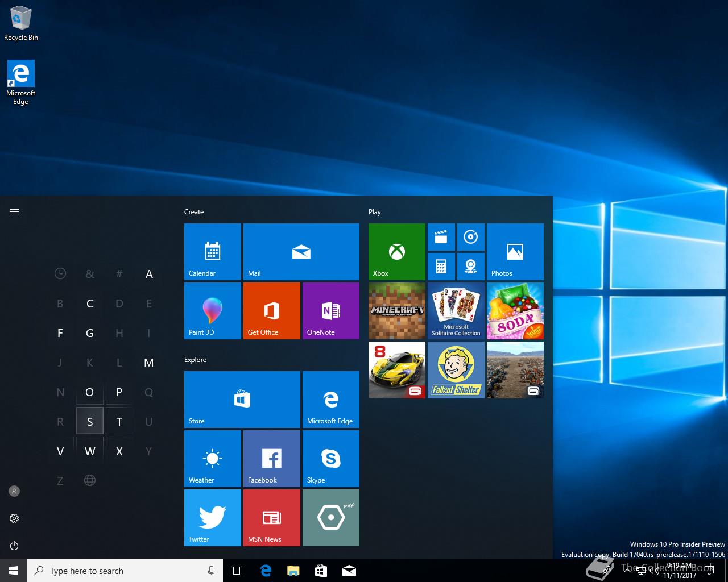Open the battlefield strategy game tile
This screenshot has width=728, height=582.
pyautogui.click(x=515, y=370)
